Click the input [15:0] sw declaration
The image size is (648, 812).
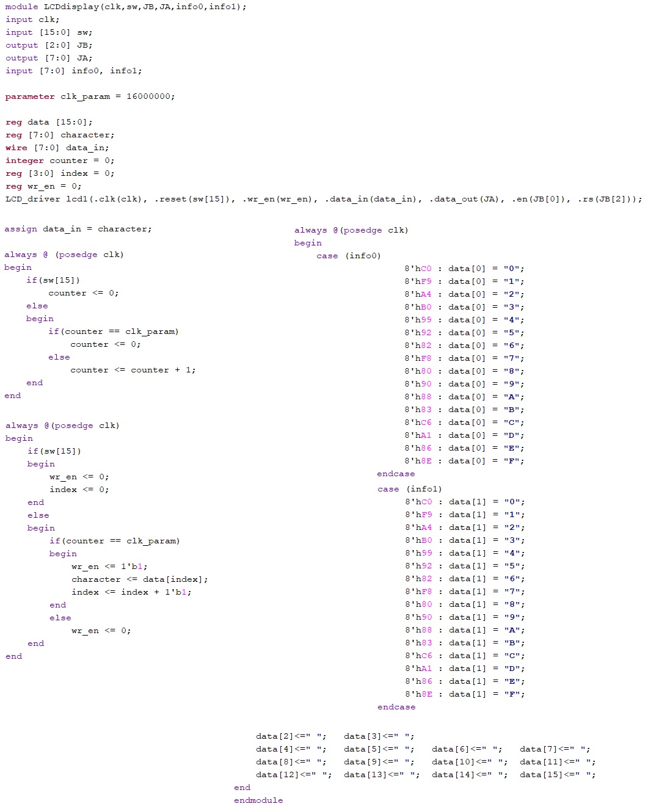click(x=49, y=32)
